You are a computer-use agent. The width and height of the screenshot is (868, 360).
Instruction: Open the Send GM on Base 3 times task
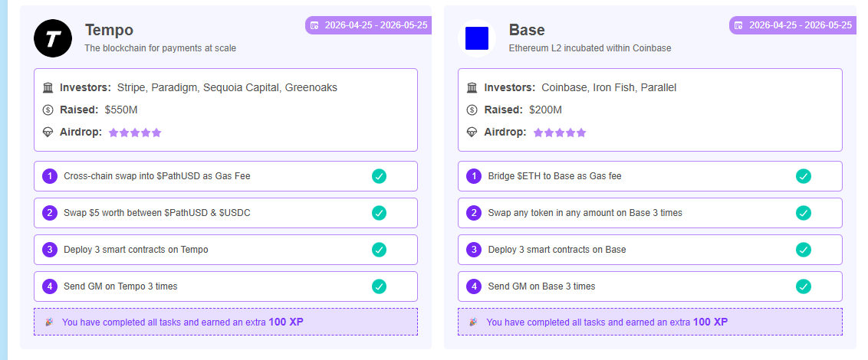[x=650, y=286]
